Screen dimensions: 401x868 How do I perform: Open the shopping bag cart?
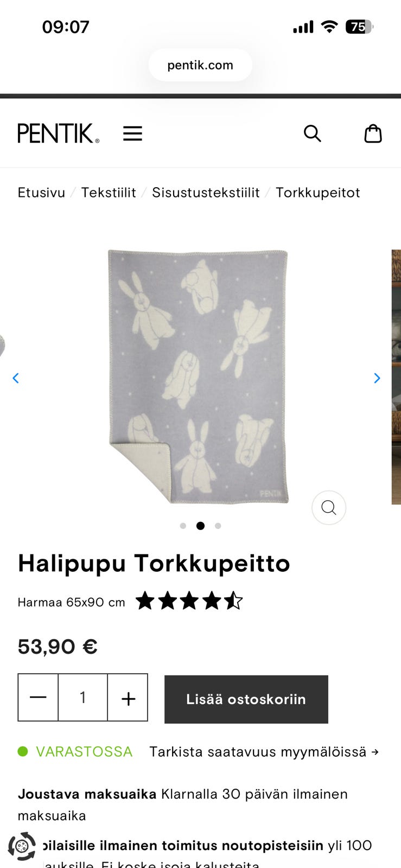(373, 133)
